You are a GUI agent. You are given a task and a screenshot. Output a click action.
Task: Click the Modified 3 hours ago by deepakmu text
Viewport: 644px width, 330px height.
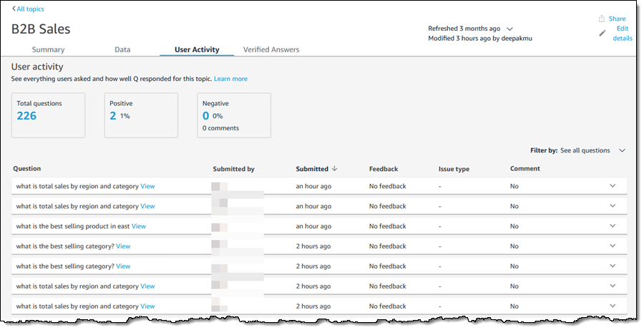pyautogui.click(x=480, y=38)
